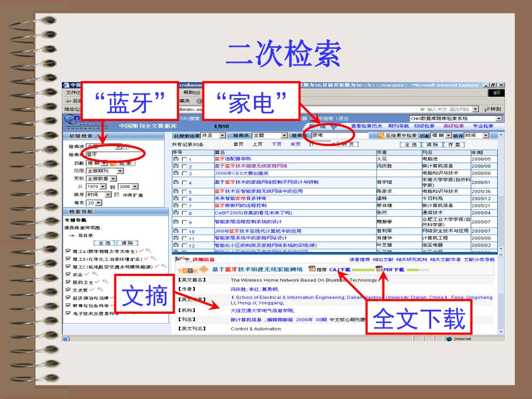Click the CAJ下载 link
Image resolution: width=532 pixels, height=399 pixels.
pyautogui.click(x=339, y=270)
